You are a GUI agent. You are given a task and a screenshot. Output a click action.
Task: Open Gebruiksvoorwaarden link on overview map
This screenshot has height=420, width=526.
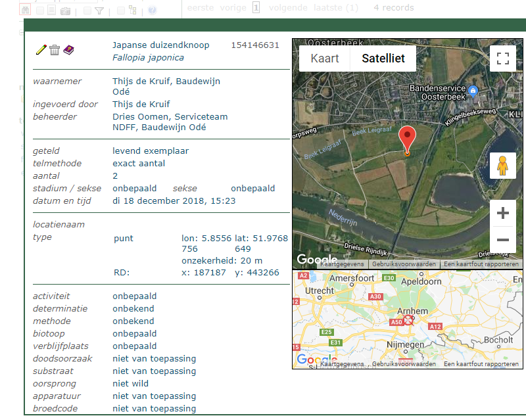[x=404, y=364]
